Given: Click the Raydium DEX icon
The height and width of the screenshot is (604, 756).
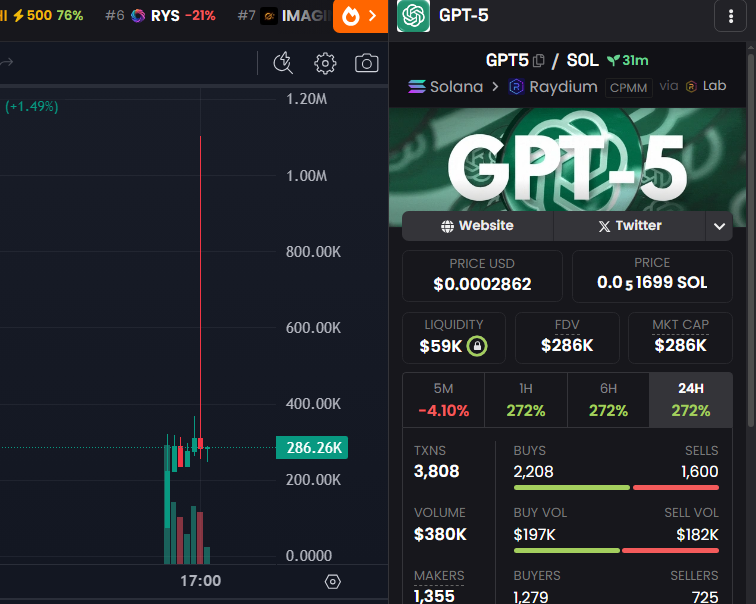Looking at the screenshot, I should 516,87.
